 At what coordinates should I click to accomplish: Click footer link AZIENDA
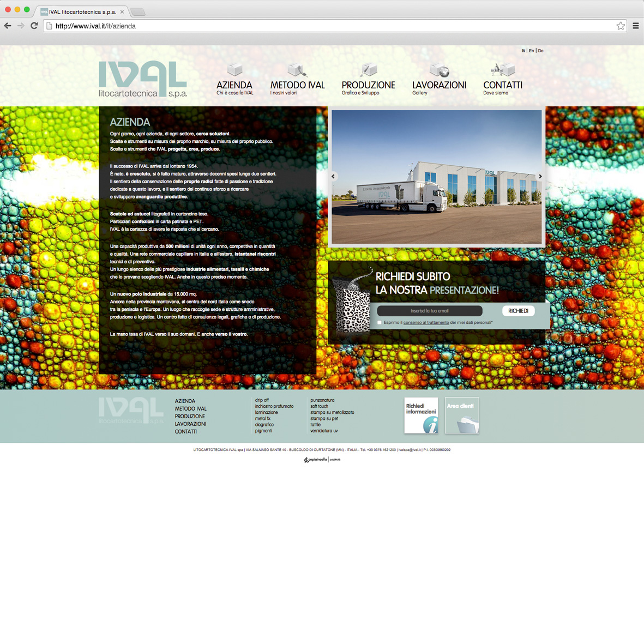(x=185, y=401)
